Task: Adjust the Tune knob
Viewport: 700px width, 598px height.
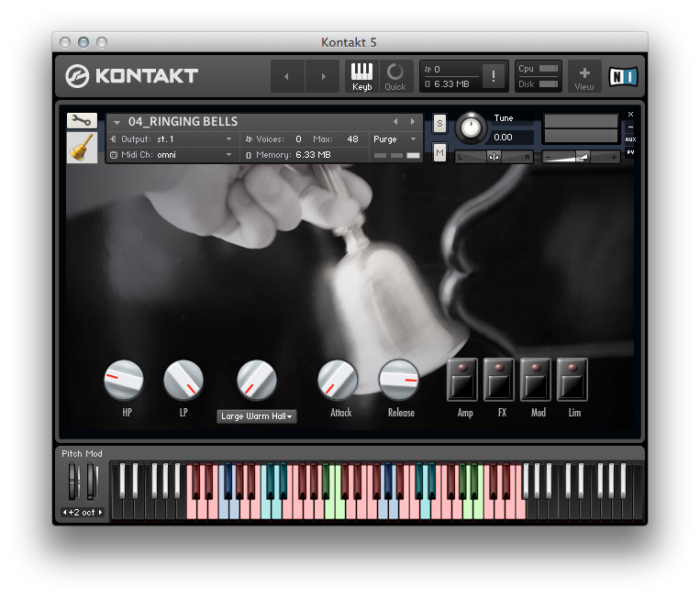Action: (x=471, y=128)
